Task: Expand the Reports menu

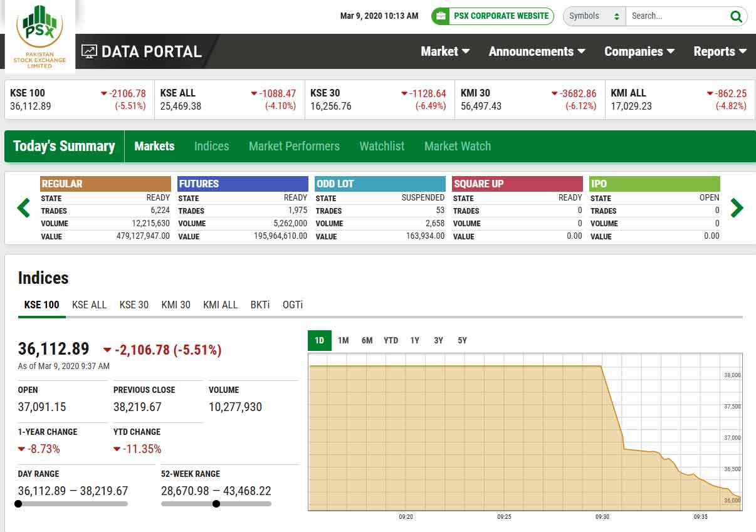Action: 720,51
